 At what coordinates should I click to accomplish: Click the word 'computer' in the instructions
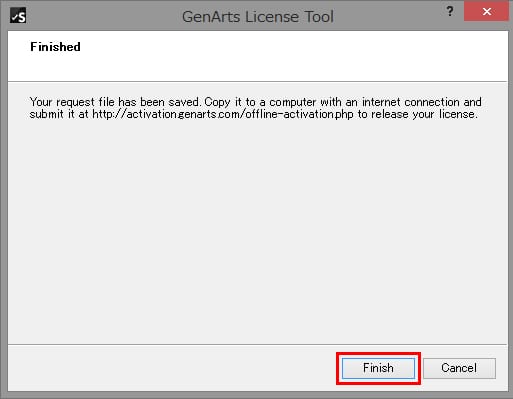(x=293, y=102)
